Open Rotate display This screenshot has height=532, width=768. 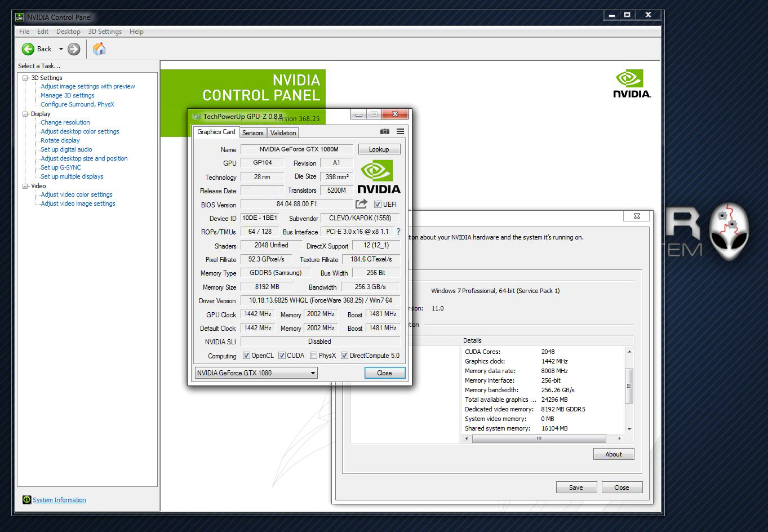point(60,140)
